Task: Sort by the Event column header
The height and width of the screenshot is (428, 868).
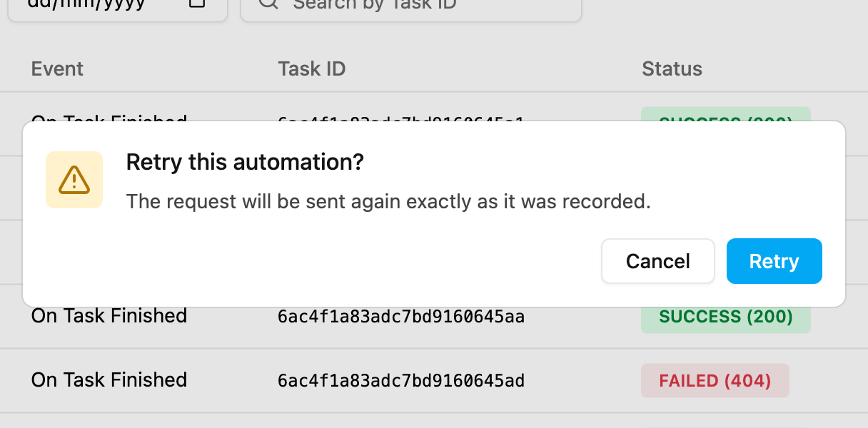Action: coord(57,68)
